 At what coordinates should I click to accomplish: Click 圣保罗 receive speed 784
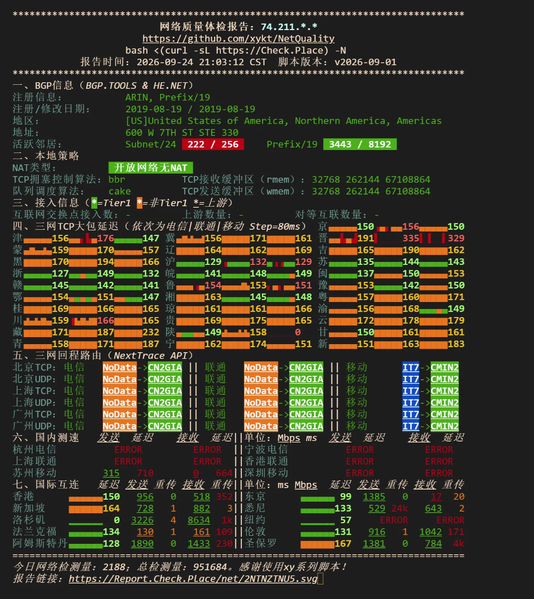click(x=434, y=544)
